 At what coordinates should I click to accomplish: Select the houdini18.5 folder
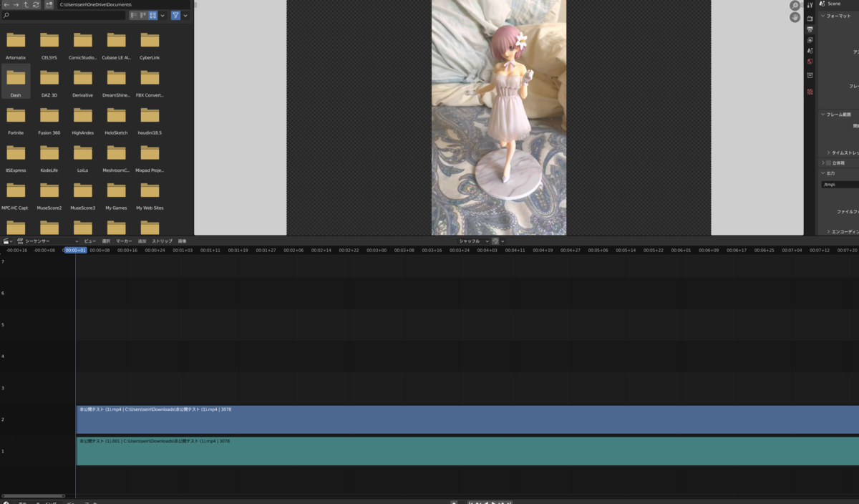(150, 120)
